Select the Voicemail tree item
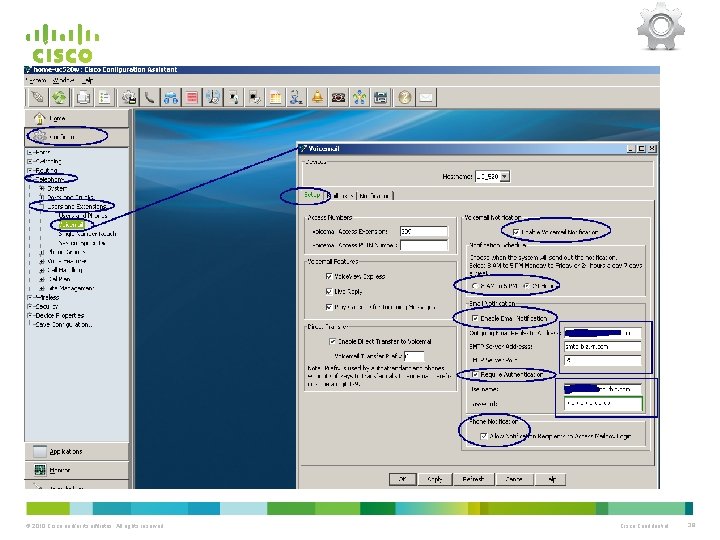Image resolution: width=720 pixels, height=540 pixels. coord(72,225)
